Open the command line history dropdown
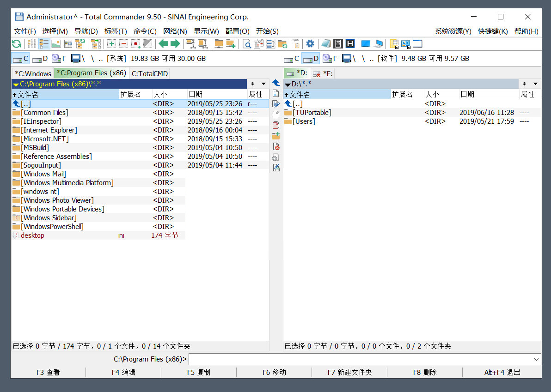Viewport: 551px width, 392px height. click(x=536, y=359)
